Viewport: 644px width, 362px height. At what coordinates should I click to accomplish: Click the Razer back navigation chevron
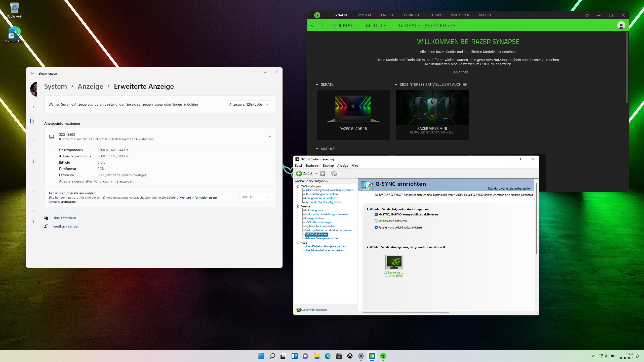click(x=313, y=25)
